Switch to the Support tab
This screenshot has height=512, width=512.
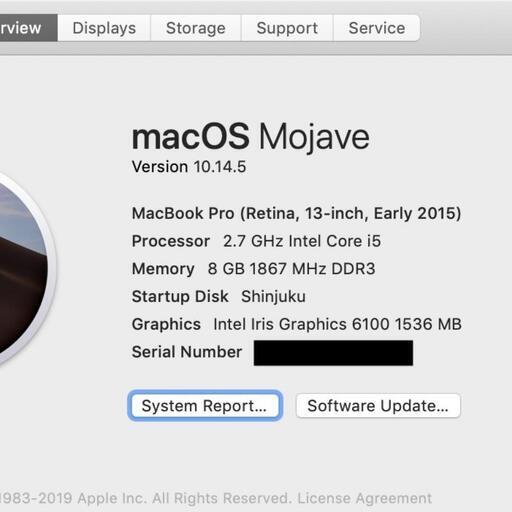tap(287, 28)
